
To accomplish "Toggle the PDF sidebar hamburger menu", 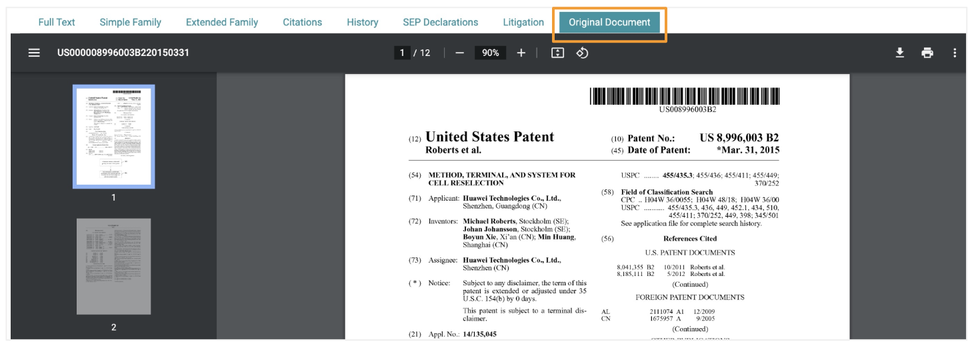I will click(34, 53).
